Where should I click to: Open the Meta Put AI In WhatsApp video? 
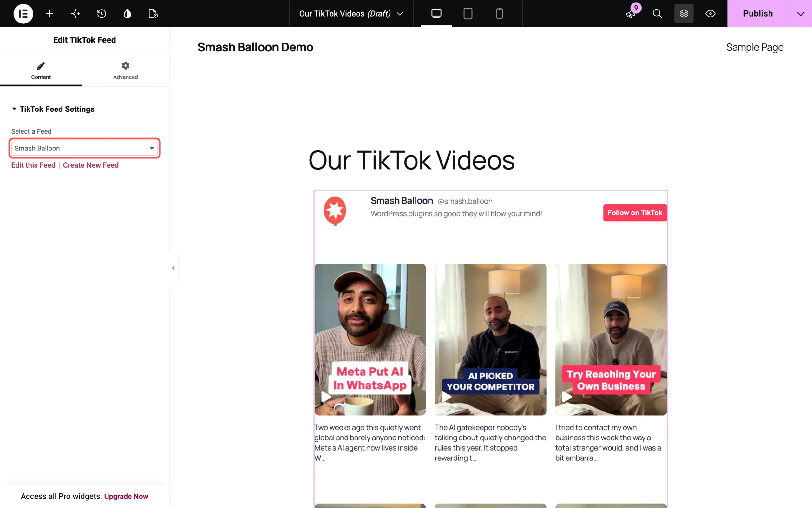point(370,339)
